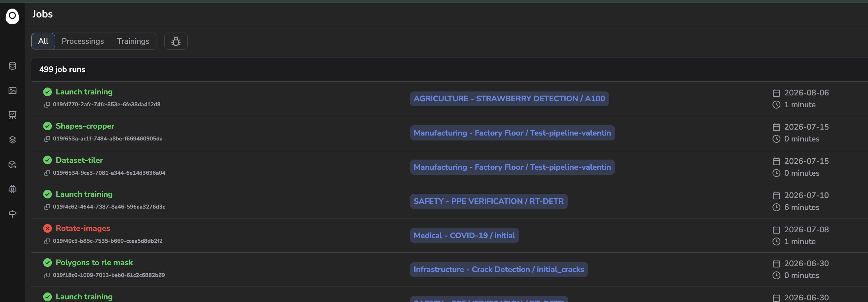The width and height of the screenshot is (868, 302).
Task: Open the presentation-chart sidebar icon
Action: pyautogui.click(x=13, y=115)
